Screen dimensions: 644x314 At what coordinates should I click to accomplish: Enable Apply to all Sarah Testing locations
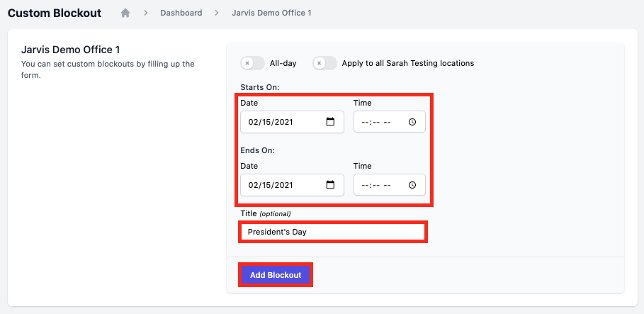pyautogui.click(x=325, y=63)
